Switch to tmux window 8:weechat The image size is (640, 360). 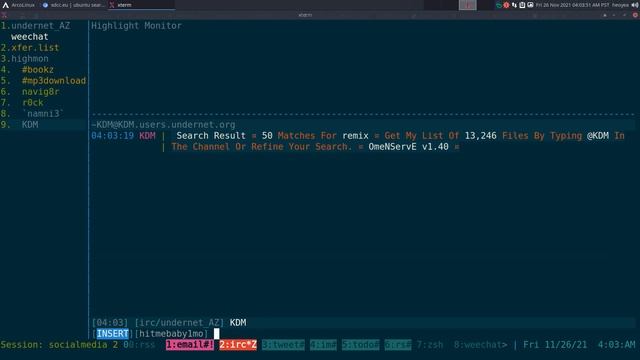(x=480, y=345)
